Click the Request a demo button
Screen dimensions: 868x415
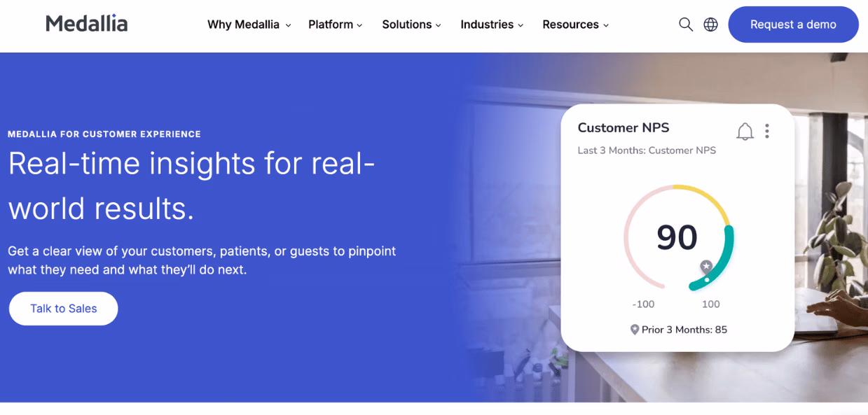793,24
